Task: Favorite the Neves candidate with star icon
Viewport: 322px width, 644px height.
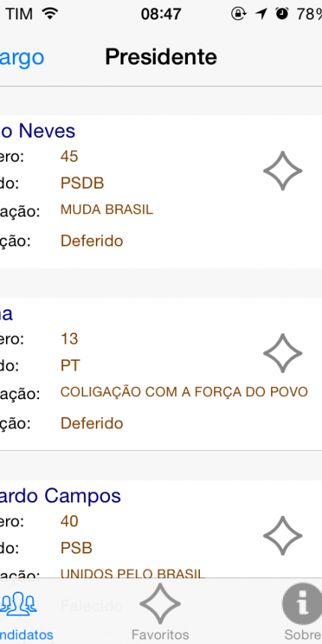Action: [x=282, y=171]
